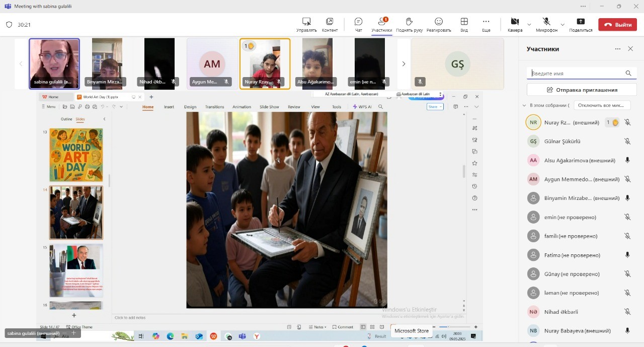Toggle Nuray Rzayeva's microphone in participant list

(x=627, y=122)
